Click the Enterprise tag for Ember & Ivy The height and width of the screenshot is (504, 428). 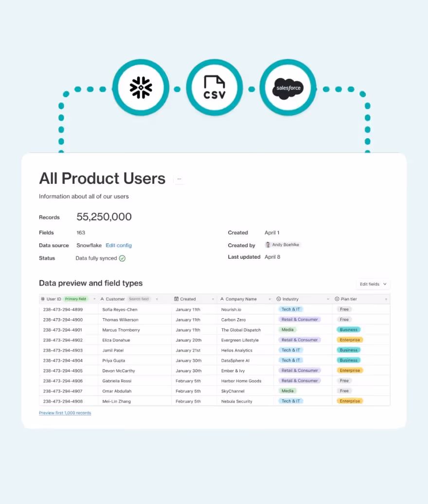[x=350, y=371]
